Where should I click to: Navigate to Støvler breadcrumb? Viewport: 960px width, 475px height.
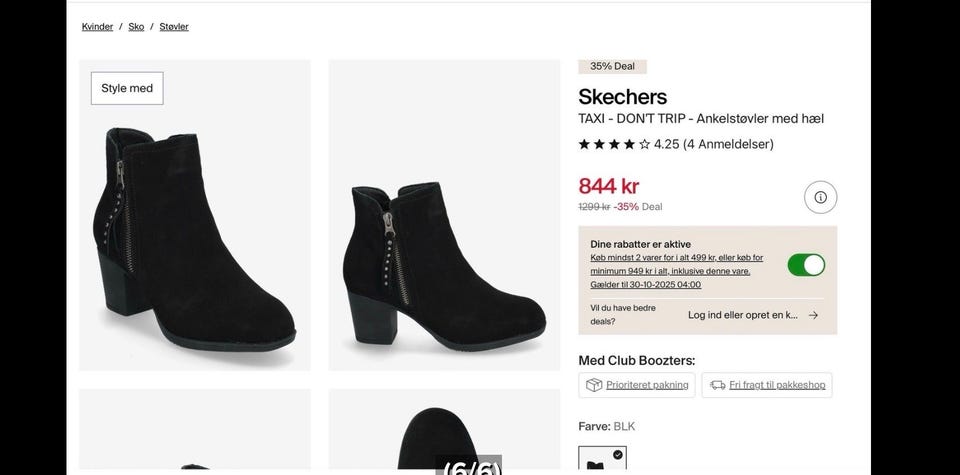click(174, 27)
